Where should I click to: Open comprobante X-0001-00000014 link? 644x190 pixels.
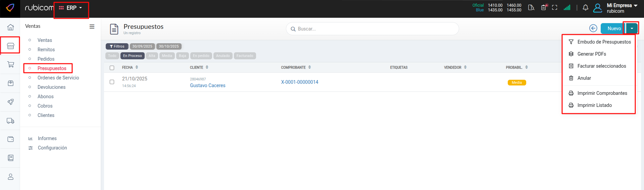(x=299, y=82)
